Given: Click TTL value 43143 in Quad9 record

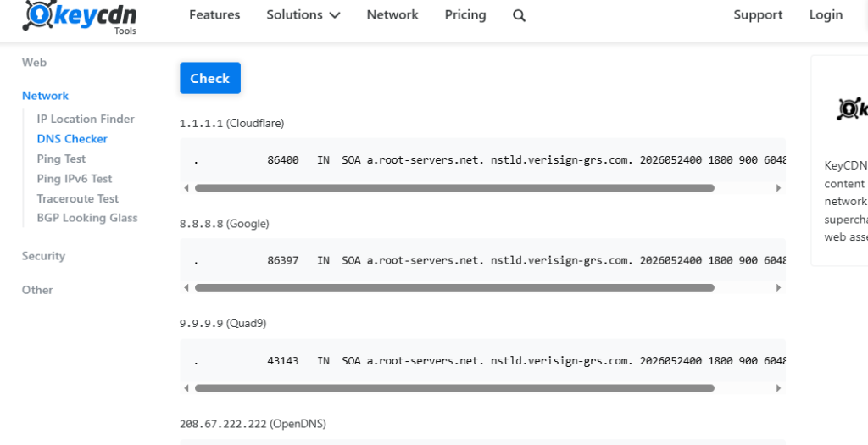Looking at the screenshot, I should click(x=283, y=361).
